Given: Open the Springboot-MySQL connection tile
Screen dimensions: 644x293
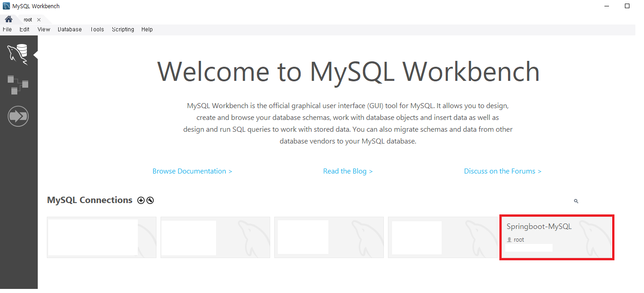Looking at the screenshot, I should point(557,237).
